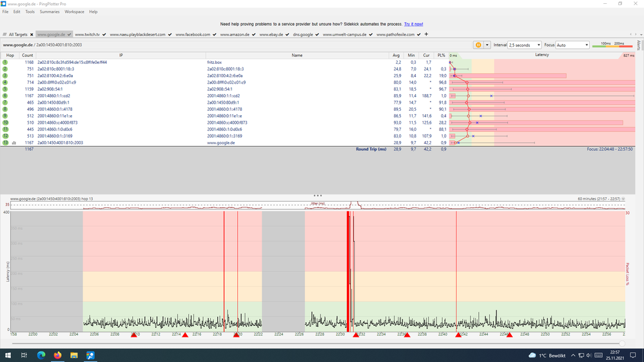Sort by the PL% column header
The height and width of the screenshot is (362, 644).
click(441, 55)
